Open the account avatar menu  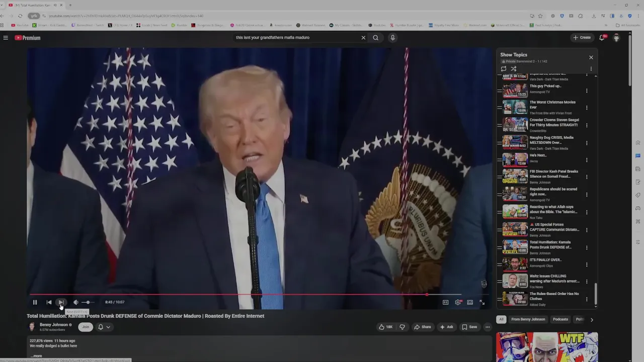pos(616,38)
